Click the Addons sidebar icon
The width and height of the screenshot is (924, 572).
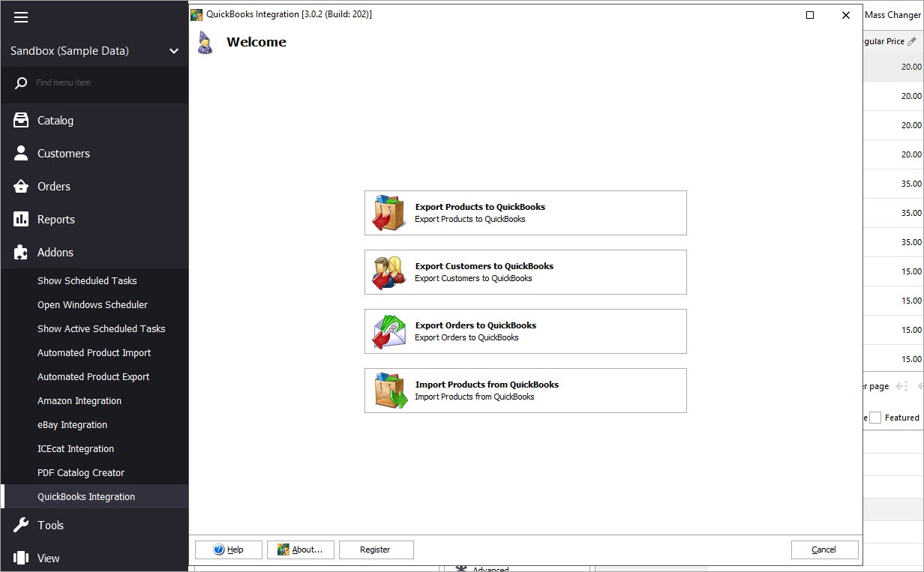coord(20,252)
